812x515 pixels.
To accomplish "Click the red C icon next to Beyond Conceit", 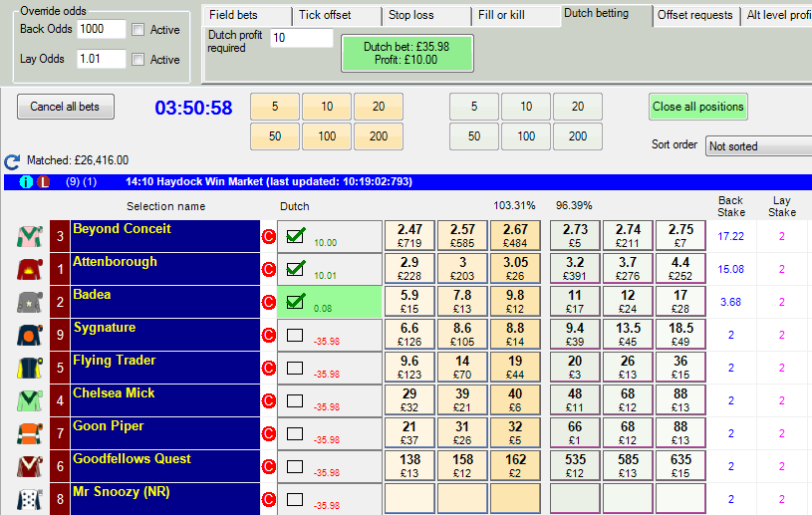I will (268, 236).
